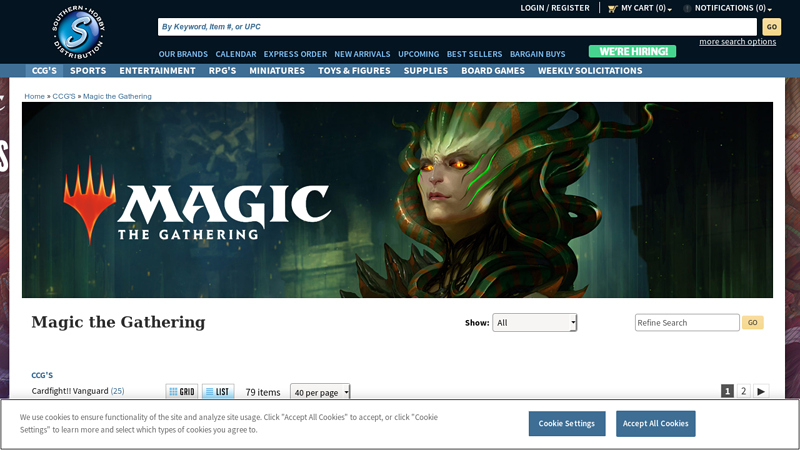The height and width of the screenshot is (450, 800).
Task: Click Login / Register link
Action: click(x=555, y=8)
